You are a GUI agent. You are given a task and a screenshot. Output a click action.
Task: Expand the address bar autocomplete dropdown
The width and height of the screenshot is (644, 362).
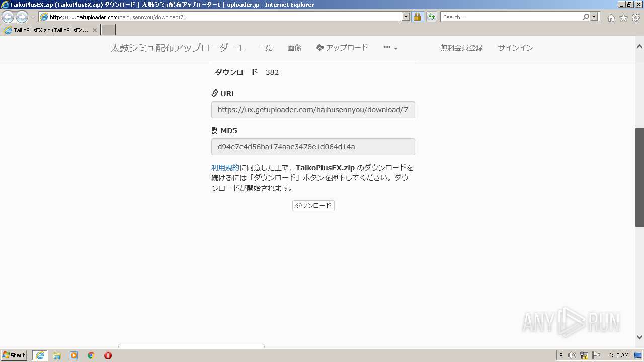pyautogui.click(x=406, y=17)
